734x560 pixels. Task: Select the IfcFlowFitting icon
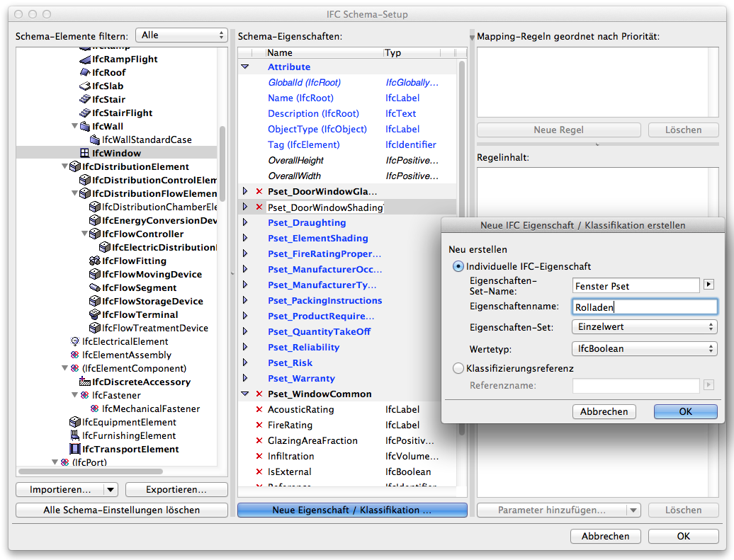[94, 261]
